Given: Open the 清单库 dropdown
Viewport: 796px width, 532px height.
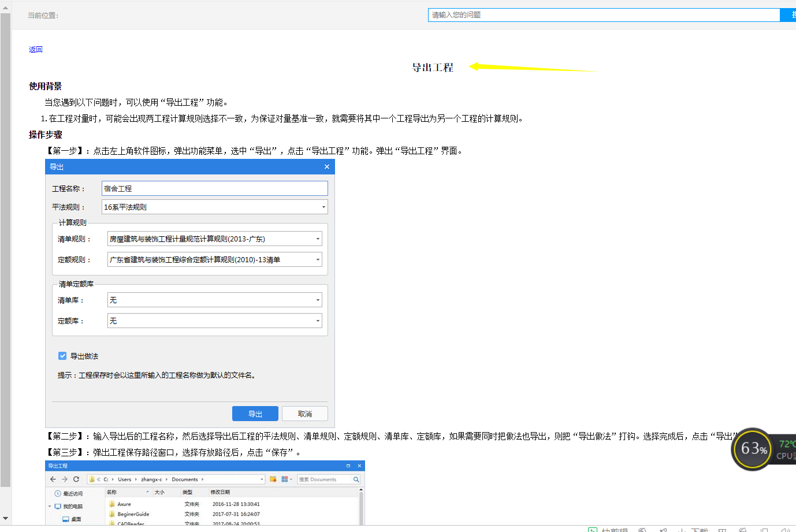Looking at the screenshot, I should coord(214,300).
